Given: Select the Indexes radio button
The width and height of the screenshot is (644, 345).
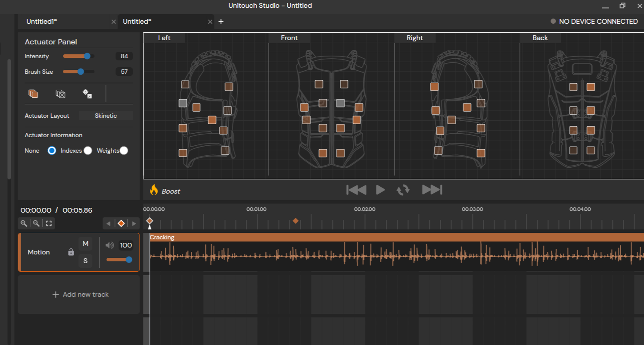Looking at the screenshot, I should coord(88,151).
